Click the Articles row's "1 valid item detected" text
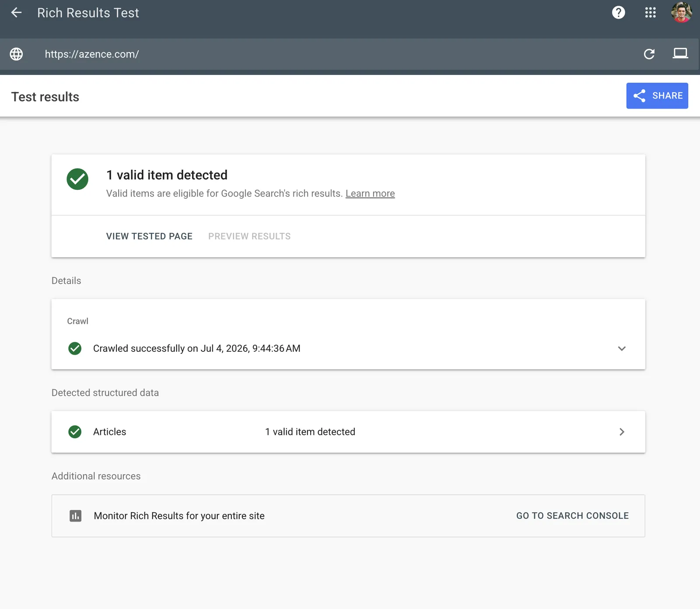Viewport: 700px width, 609px height. pyautogui.click(x=310, y=432)
